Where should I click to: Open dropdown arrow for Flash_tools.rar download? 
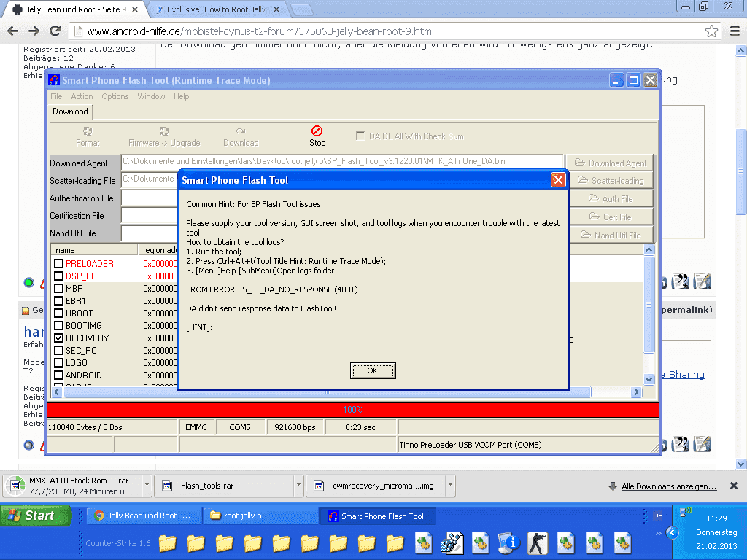click(x=298, y=485)
